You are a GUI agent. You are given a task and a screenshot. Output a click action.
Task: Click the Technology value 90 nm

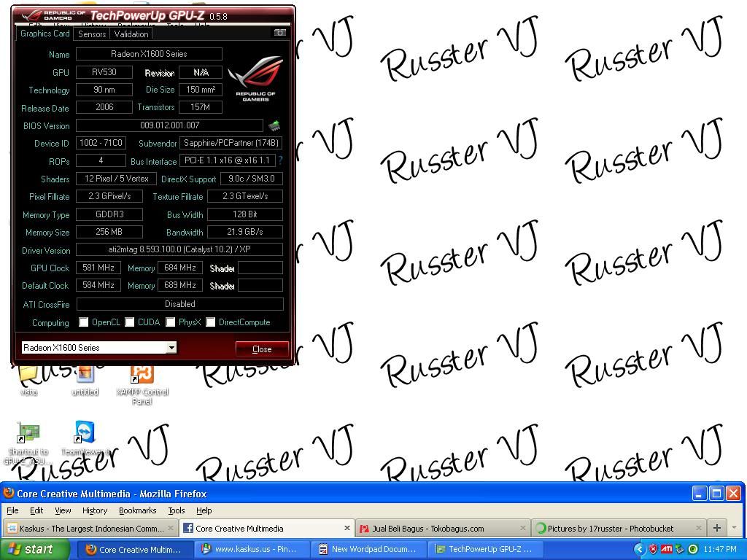click(x=104, y=90)
